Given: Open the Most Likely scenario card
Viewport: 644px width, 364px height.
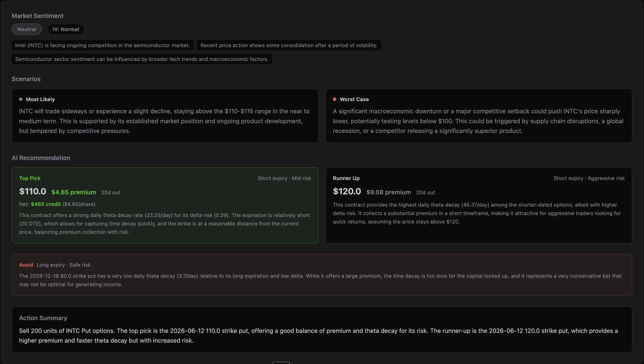Looking at the screenshot, I should (x=165, y=116).
